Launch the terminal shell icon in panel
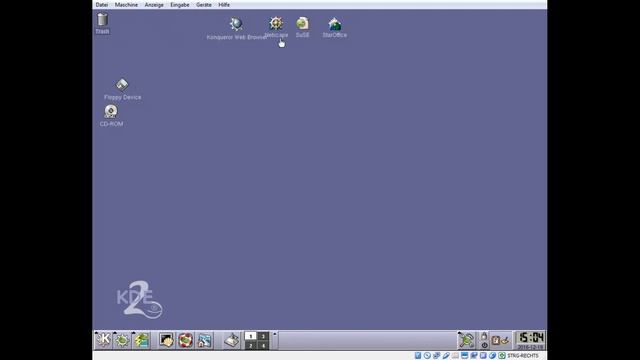Image resolution: width=640 pixels, height=360 pixels. [166, 340]
